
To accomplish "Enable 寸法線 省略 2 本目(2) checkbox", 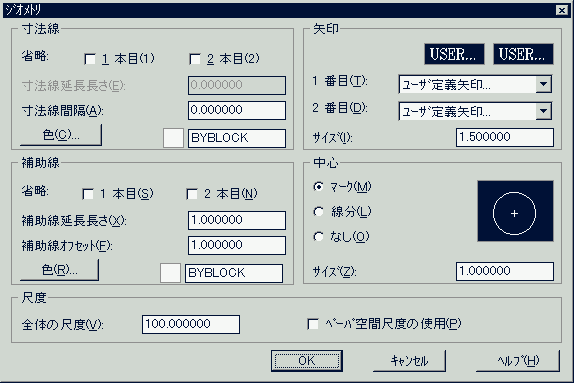I will tap(195, 59).
